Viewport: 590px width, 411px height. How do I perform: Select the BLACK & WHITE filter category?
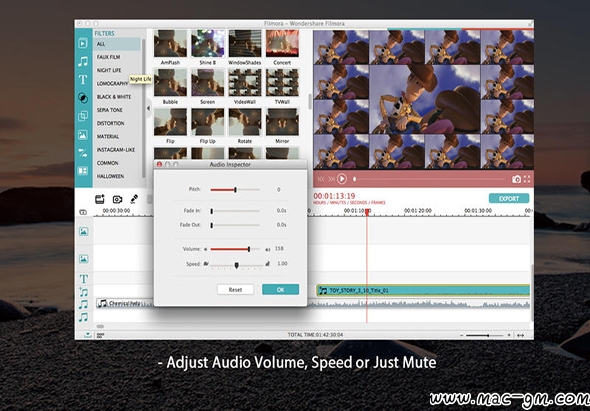point(114,97)
